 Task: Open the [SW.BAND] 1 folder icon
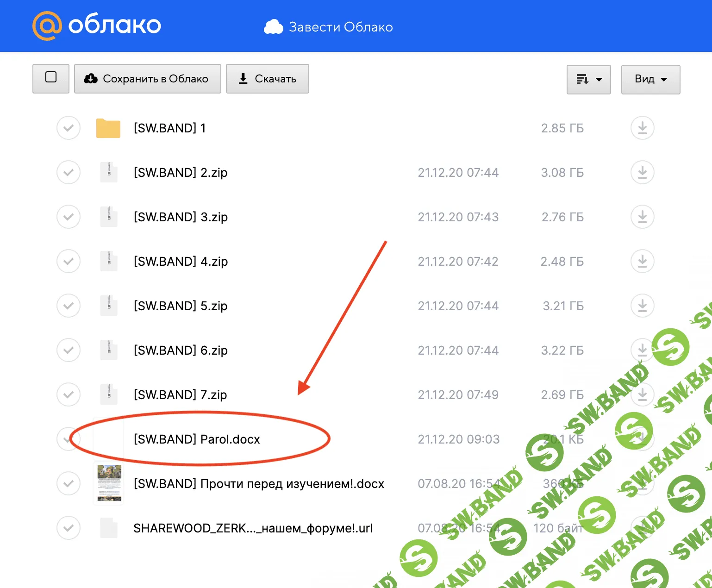click(x=108, y=128)
